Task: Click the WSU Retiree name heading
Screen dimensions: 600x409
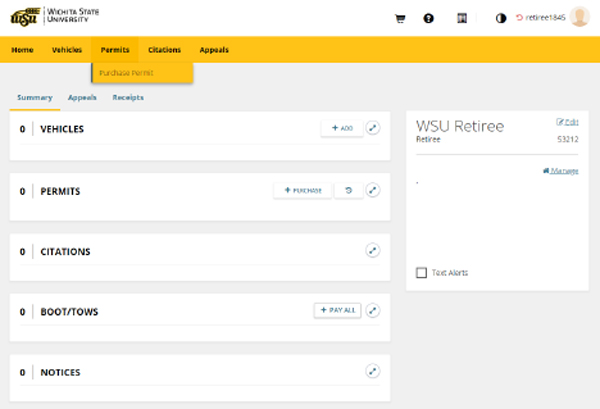Action: 460,126
